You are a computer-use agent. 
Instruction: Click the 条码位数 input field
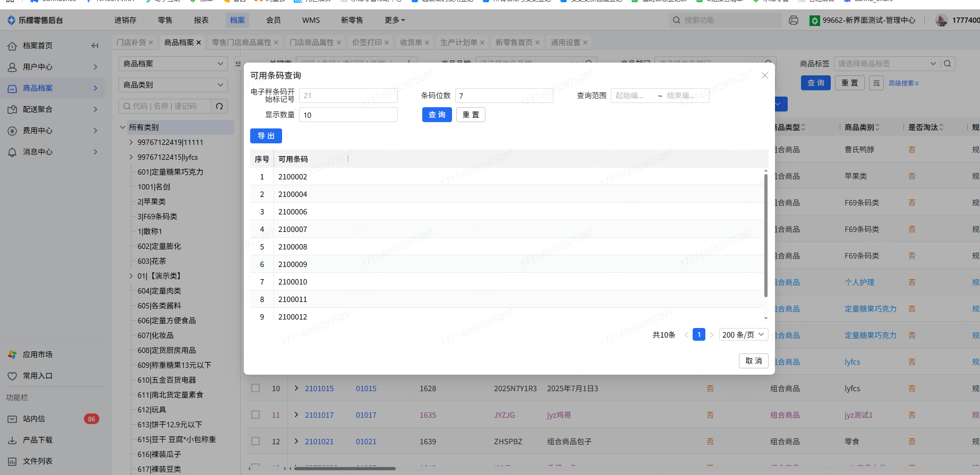pos(504,96)
